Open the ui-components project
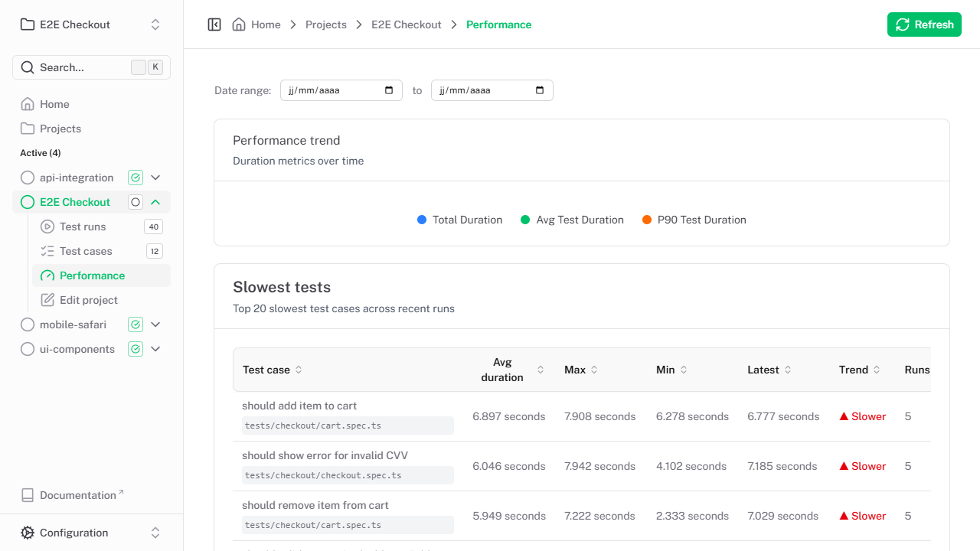 [77, 349]
